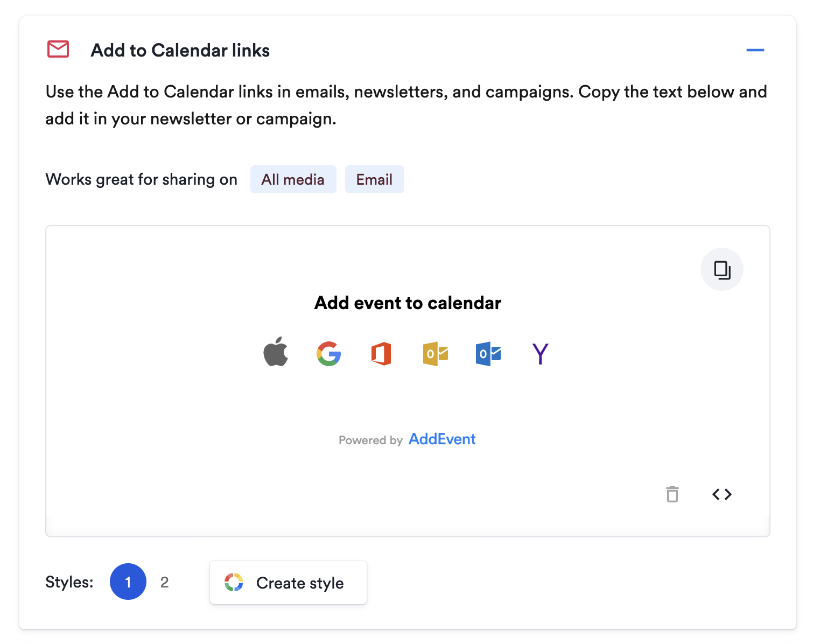Screen dimensions: 813x644
Task: Click the Email tag
Action: pyautogui.click(x=375, y=179)
